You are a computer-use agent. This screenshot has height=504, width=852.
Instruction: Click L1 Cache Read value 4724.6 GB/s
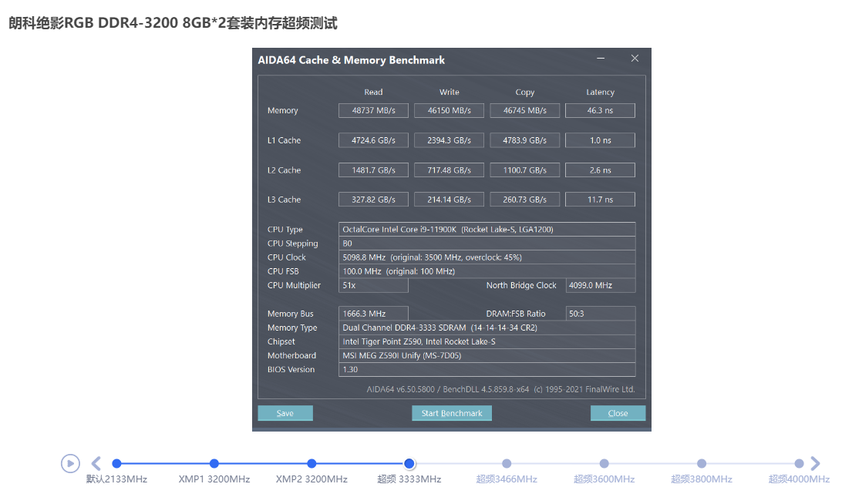coord(373,140)
